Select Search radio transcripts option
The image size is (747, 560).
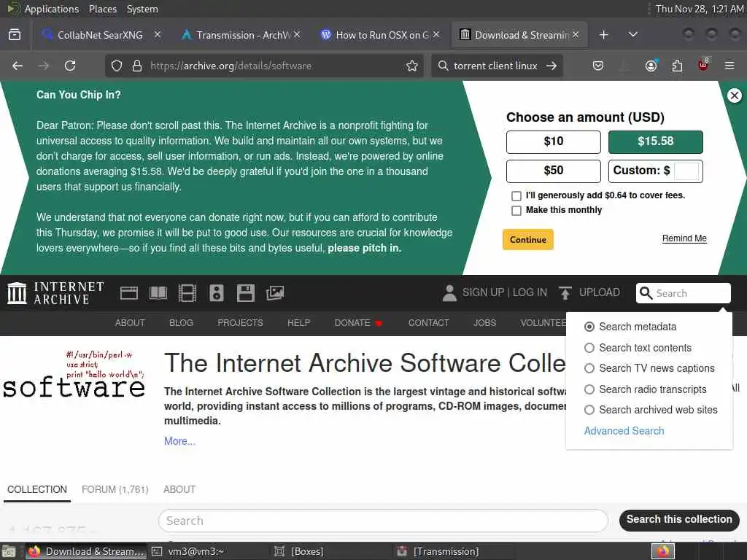589,389
